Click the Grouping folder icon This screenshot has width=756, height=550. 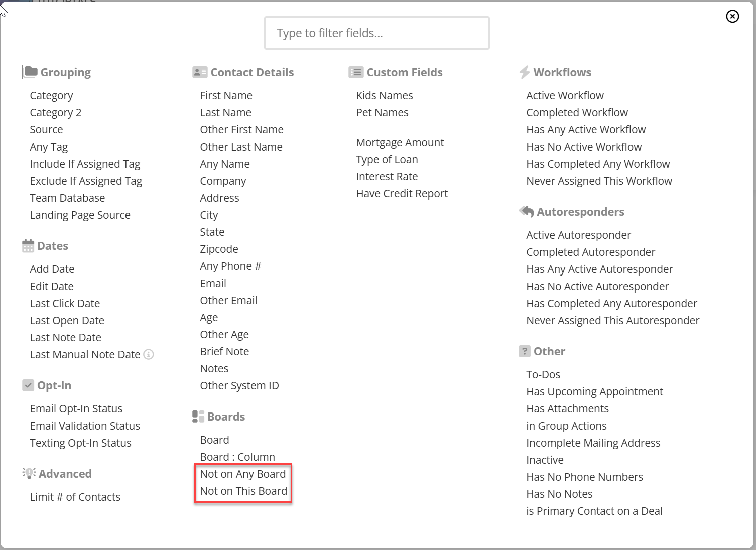pos(31,72)
